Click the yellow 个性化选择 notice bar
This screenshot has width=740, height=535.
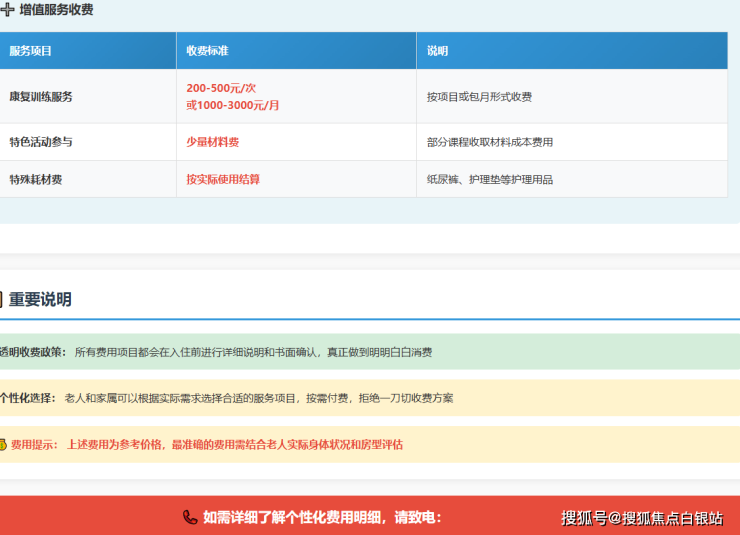click(x=370, y=398)
